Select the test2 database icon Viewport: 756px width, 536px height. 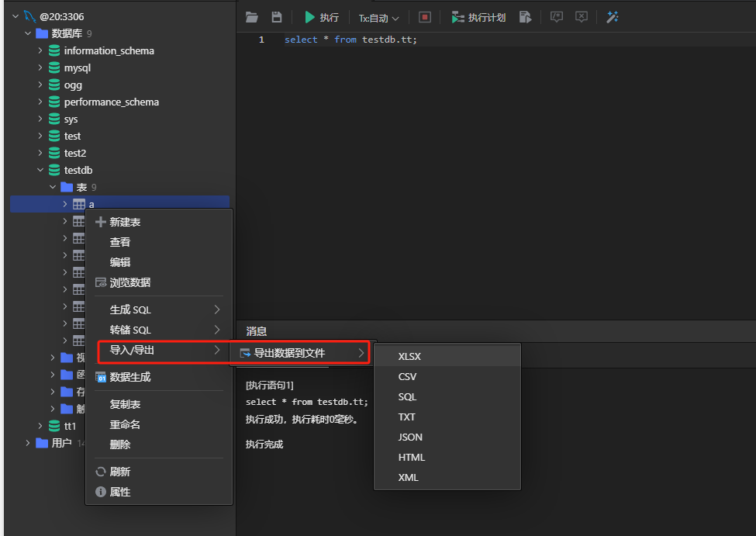coord(54,153)
